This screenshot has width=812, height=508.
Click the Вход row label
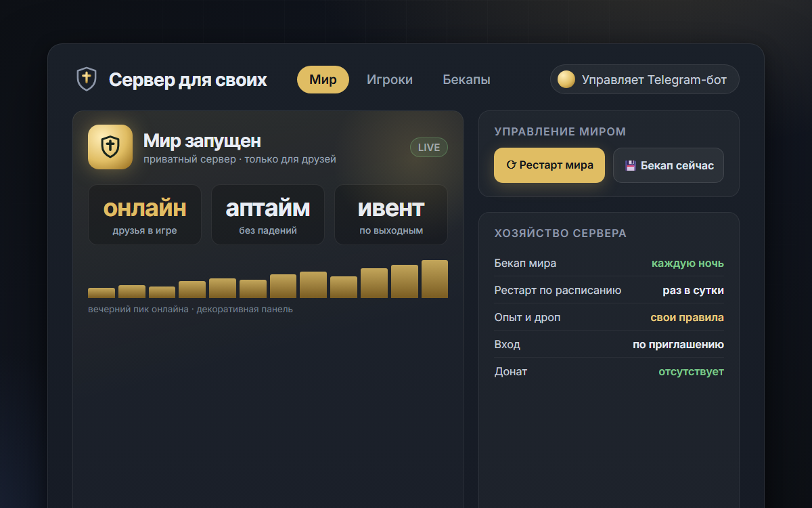click(507, 344)
